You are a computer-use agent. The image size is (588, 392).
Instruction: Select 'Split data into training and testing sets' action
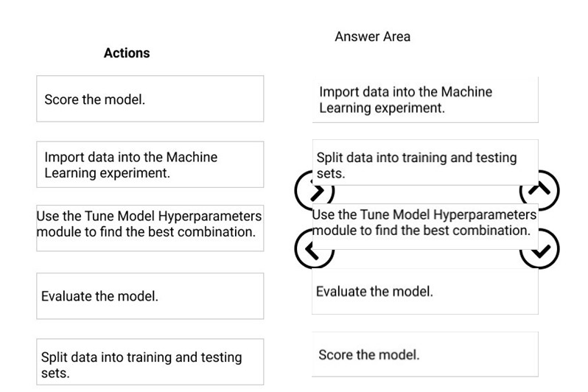coord(150,362)
